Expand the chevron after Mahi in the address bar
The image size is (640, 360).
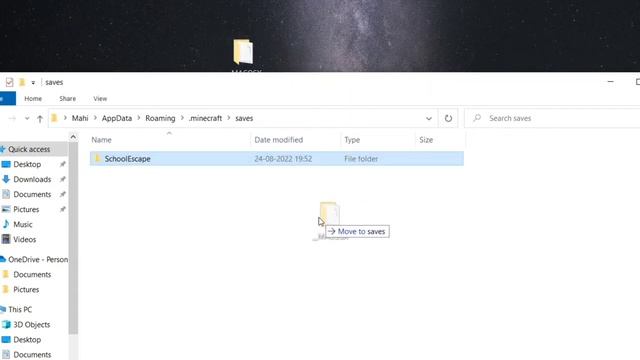coord(95,118)
